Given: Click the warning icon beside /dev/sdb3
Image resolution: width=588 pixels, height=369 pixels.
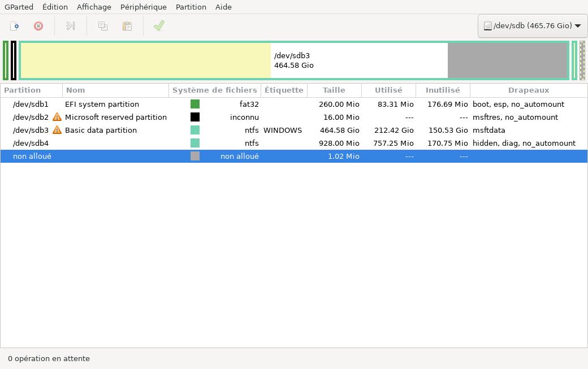Looking at the screenshot, I should [57, 130].
